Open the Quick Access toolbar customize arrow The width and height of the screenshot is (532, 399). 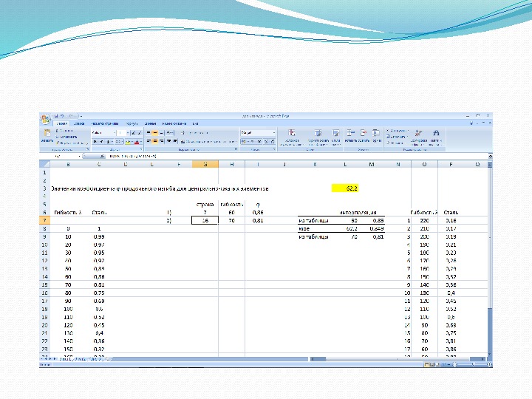pyautogui.click(x=81, y=117)
